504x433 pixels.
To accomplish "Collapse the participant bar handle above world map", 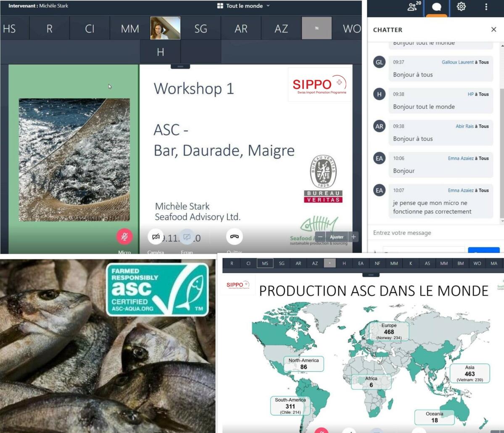I will 371,274.
